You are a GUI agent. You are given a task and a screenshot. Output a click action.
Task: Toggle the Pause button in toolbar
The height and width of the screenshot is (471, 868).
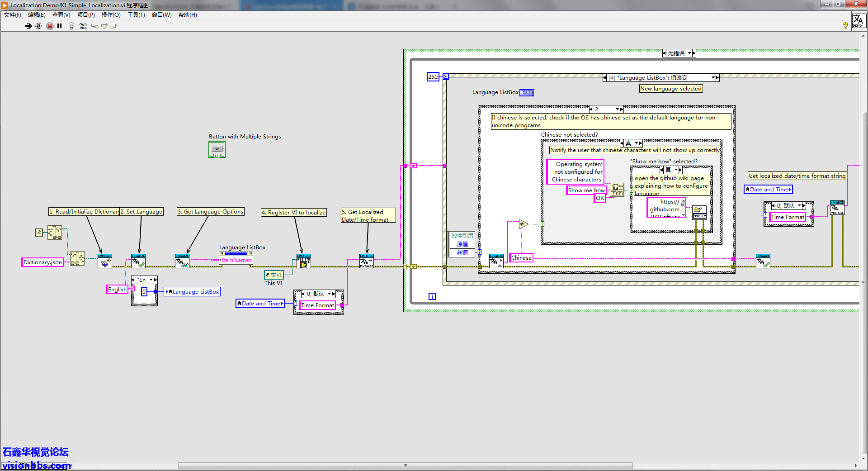(60, 26)
